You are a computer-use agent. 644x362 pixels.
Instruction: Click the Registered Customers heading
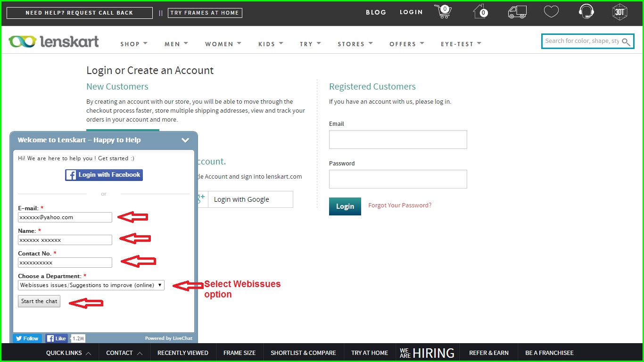click(372, 87)
